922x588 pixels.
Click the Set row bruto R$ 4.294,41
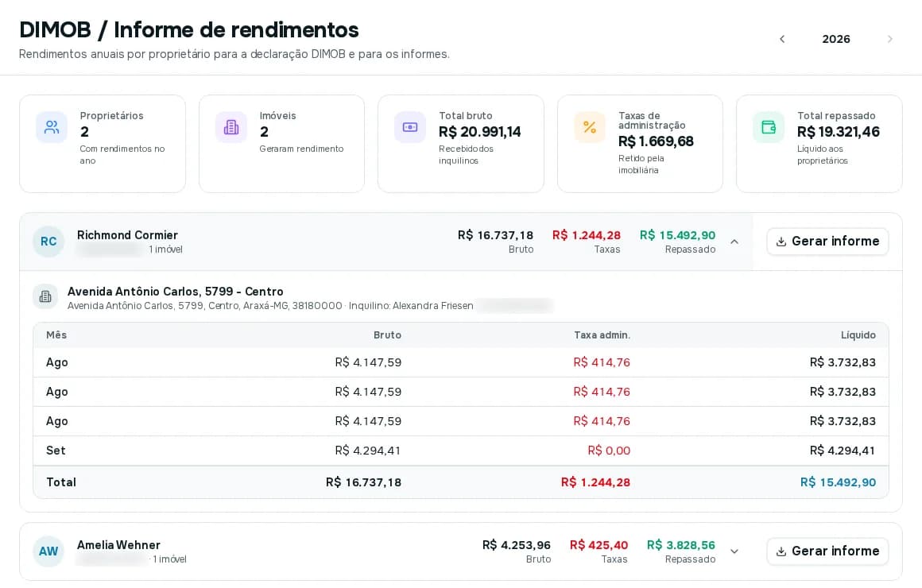coord(368,451)
